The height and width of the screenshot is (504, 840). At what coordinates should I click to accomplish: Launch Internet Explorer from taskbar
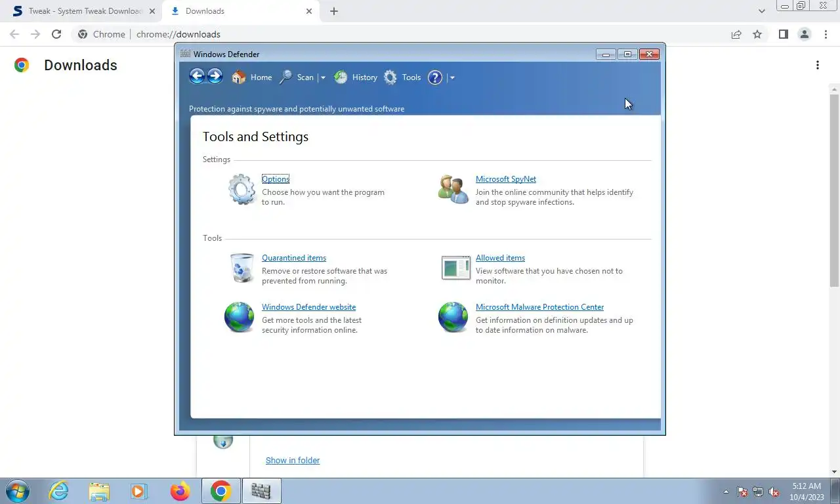pyautogui.click(x=59, y=491)
